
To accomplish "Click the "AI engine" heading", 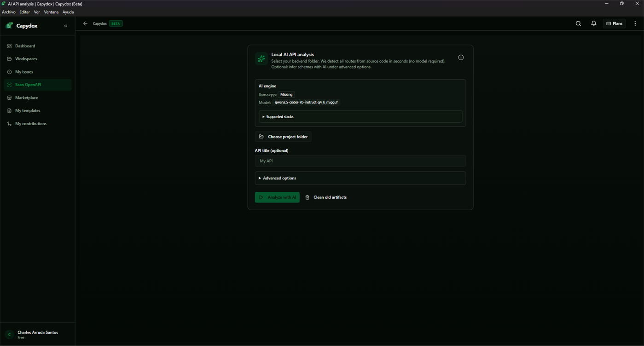I will coord(267,86).
